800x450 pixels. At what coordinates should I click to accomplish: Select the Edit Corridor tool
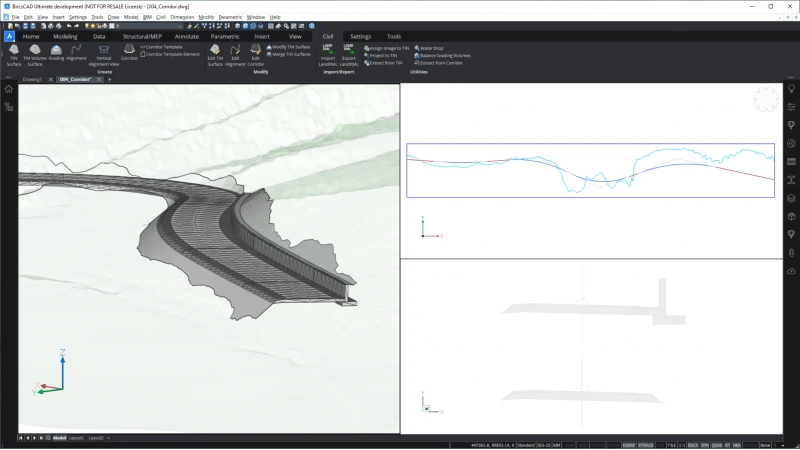(x=256, y=55)
